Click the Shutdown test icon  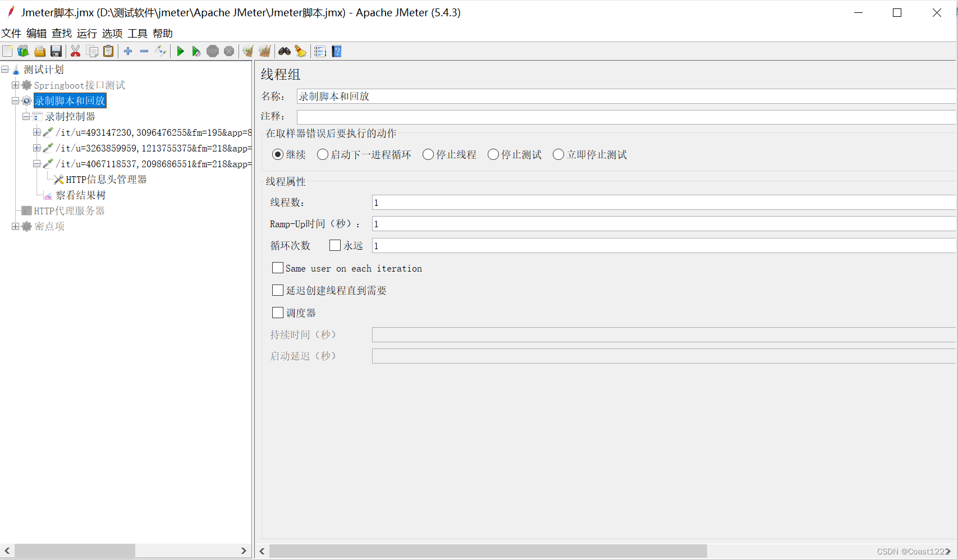(x=229, y=52)
